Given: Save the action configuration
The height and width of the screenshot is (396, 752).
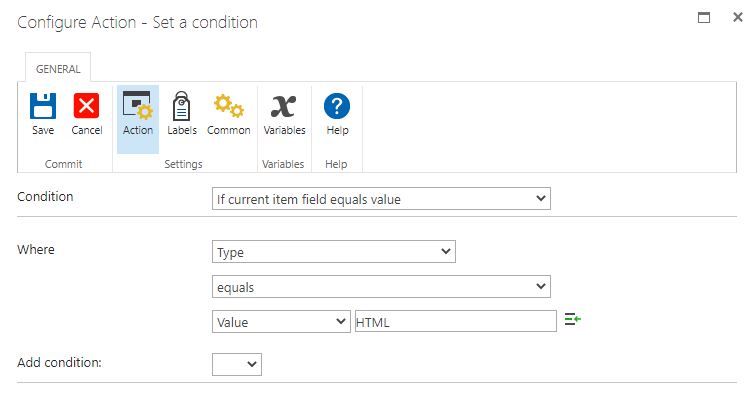Looking at the screenshot, I should (43, 114).
